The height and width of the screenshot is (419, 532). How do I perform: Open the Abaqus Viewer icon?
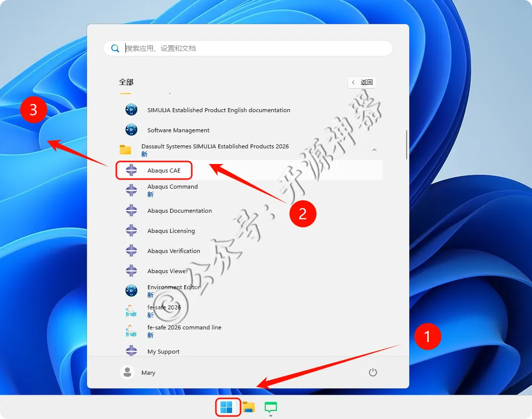[131, 271]
